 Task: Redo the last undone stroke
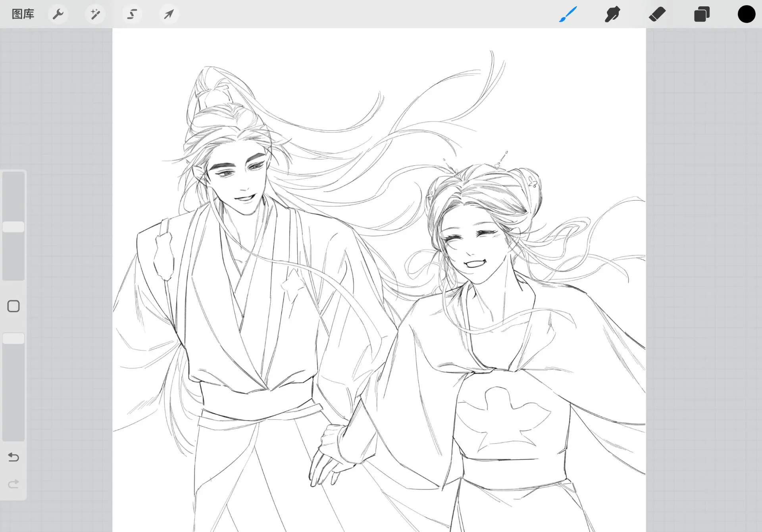[13, 484]
